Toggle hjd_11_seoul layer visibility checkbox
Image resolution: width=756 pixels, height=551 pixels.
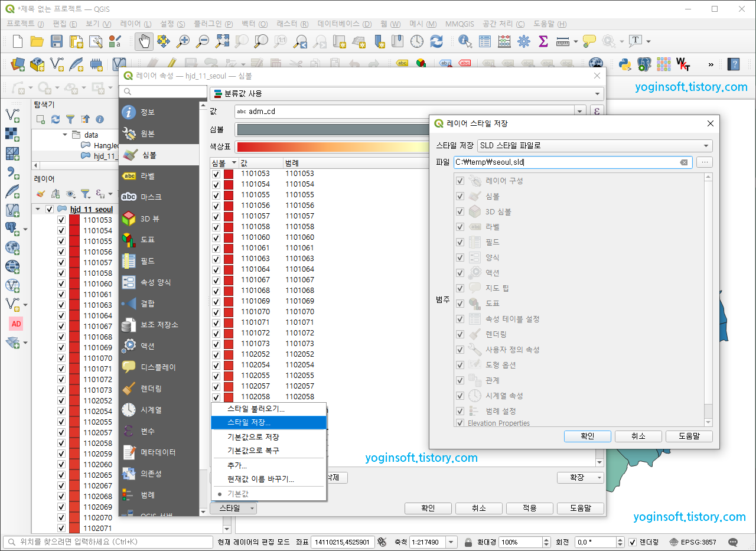coord(50,209)
